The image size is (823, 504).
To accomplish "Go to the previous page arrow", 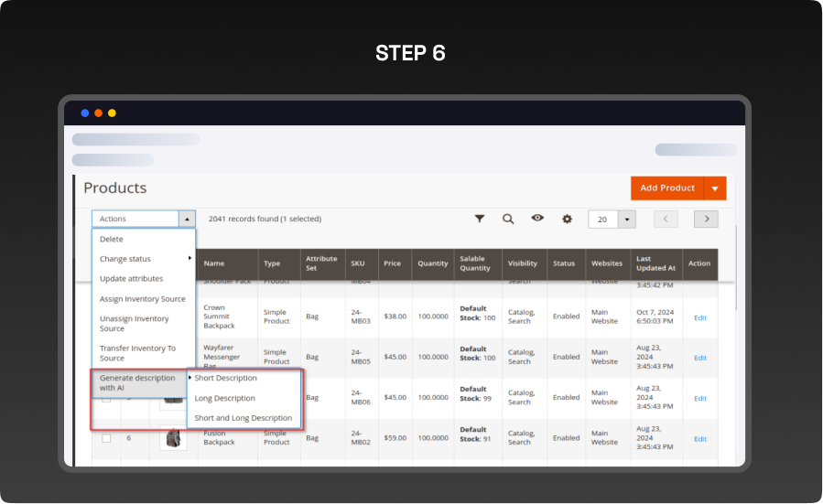I will [x=666, y=219].
